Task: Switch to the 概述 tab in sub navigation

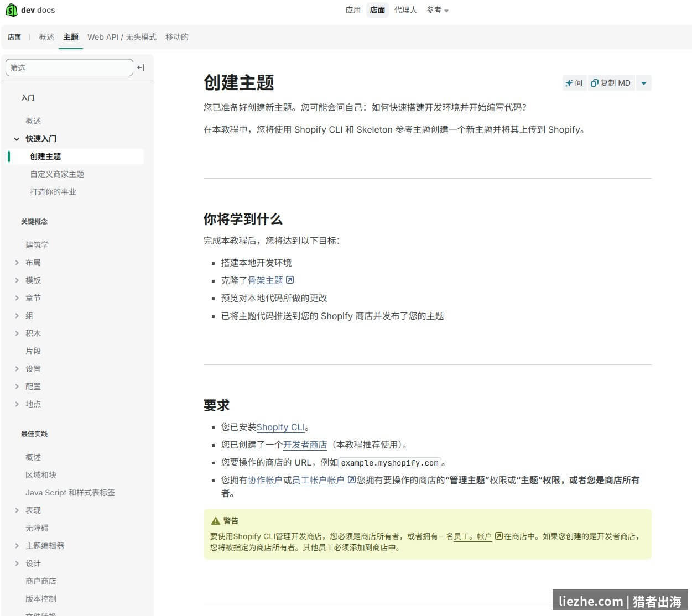Action: click(x=46, y=37)
